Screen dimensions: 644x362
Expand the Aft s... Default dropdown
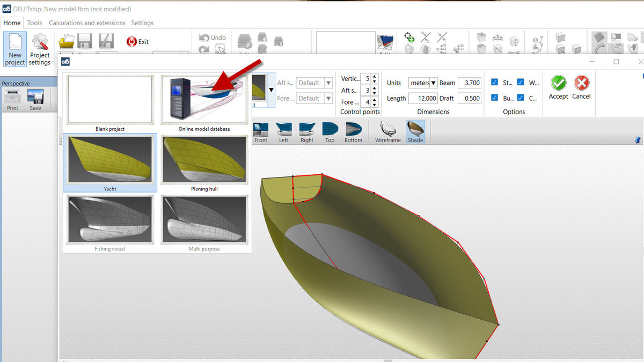point(314,83)
